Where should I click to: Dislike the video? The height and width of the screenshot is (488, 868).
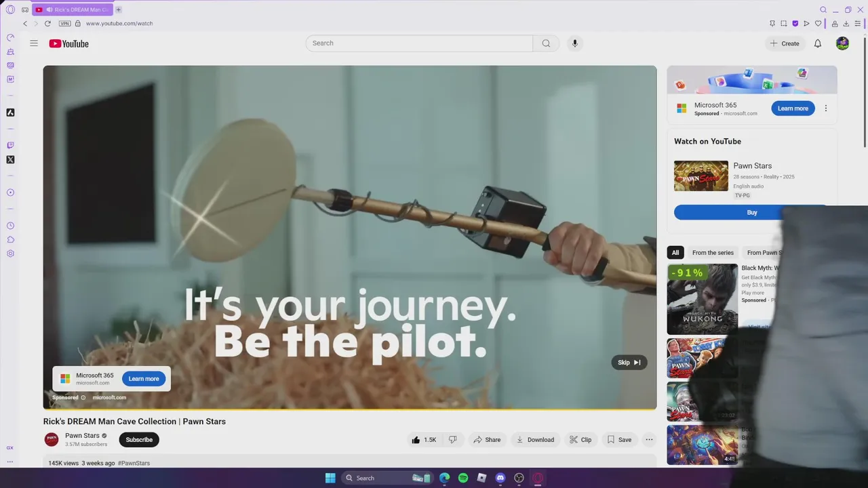pos(453,440)
